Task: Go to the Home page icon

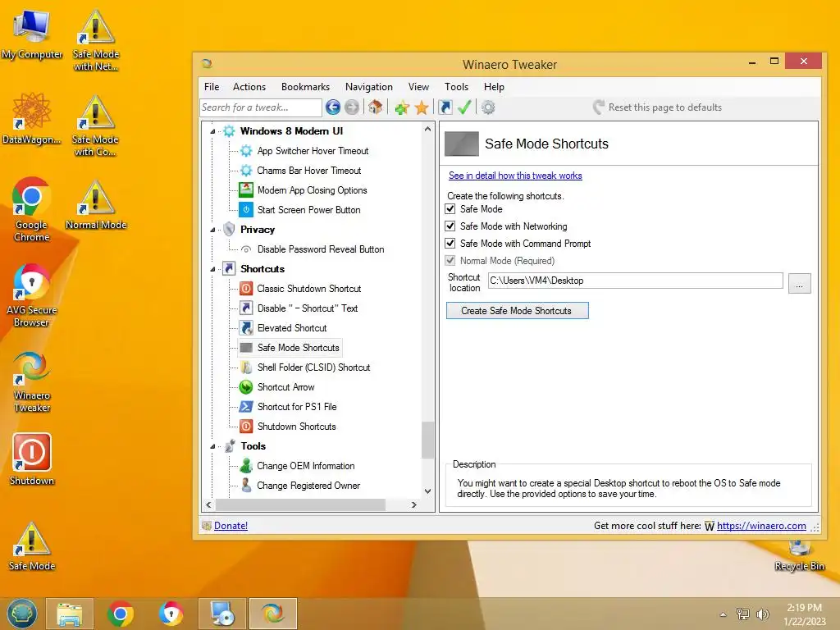Action: pyautogui.click(x=376, y=107)
